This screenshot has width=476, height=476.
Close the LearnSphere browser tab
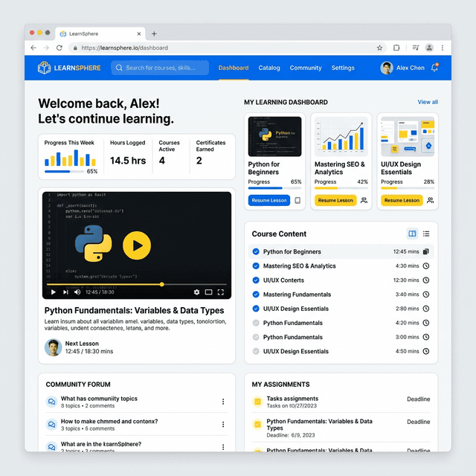(x=139, y=33)
